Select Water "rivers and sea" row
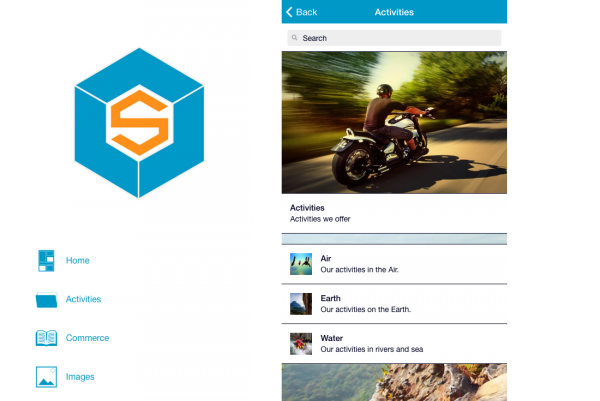 [394, 344]
